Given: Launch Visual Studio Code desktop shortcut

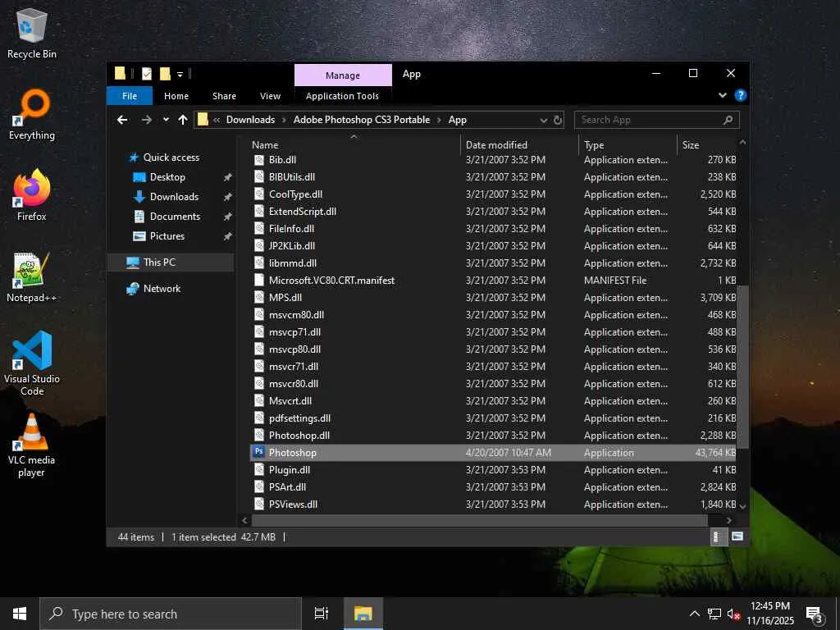Looking at the screenshot, I should click(32, 363).
